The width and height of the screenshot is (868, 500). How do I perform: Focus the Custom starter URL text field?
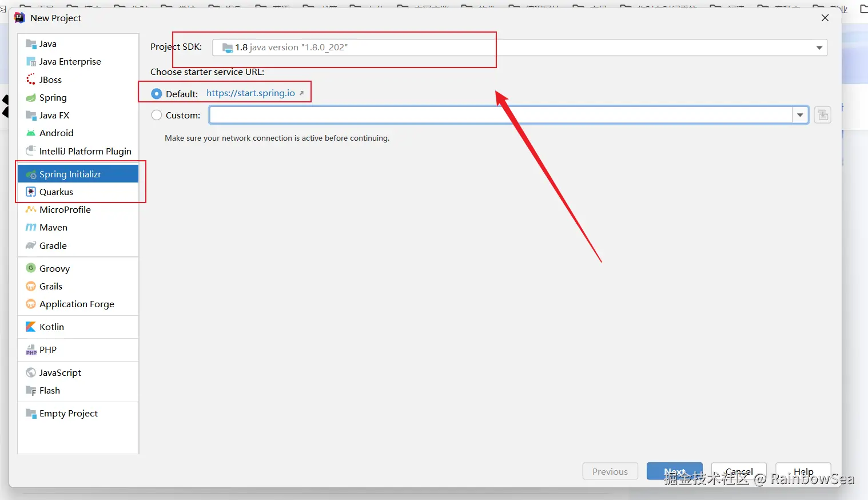pos(501,115)
